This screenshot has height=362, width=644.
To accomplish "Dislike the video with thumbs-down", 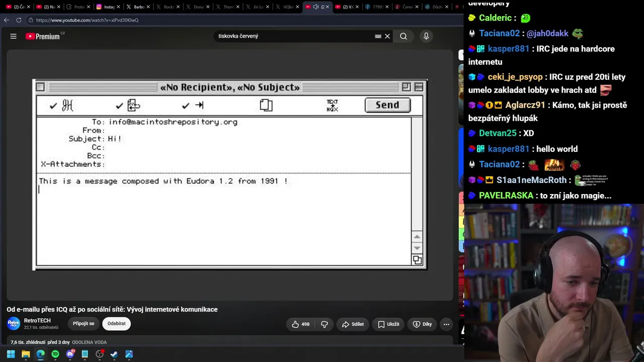I will click(325, 324).
